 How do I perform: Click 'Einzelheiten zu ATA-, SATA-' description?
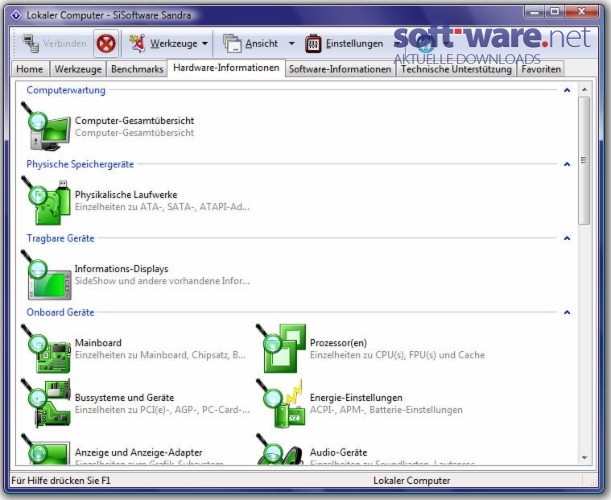click(162, 207)
